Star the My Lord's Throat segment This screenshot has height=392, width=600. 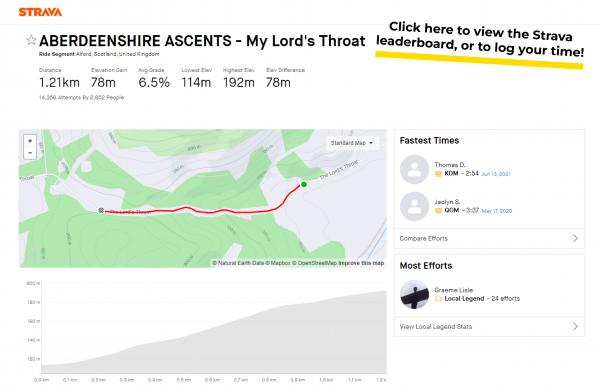pos(31,40)
